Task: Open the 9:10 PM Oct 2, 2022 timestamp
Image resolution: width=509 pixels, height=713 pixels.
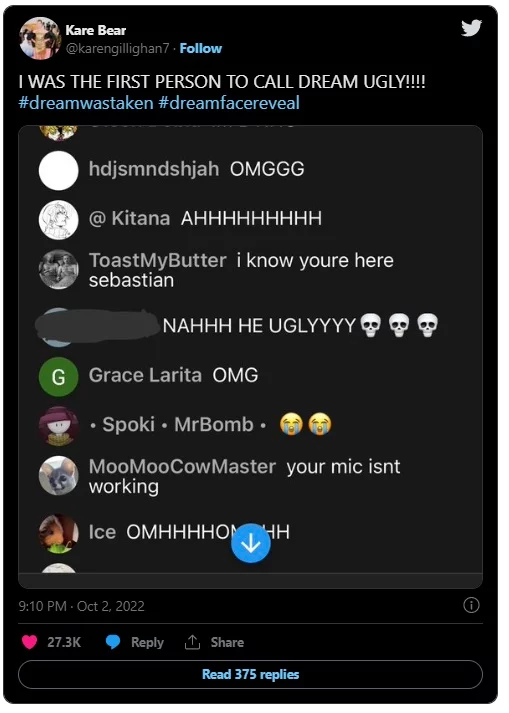Action: click(81, 606)
